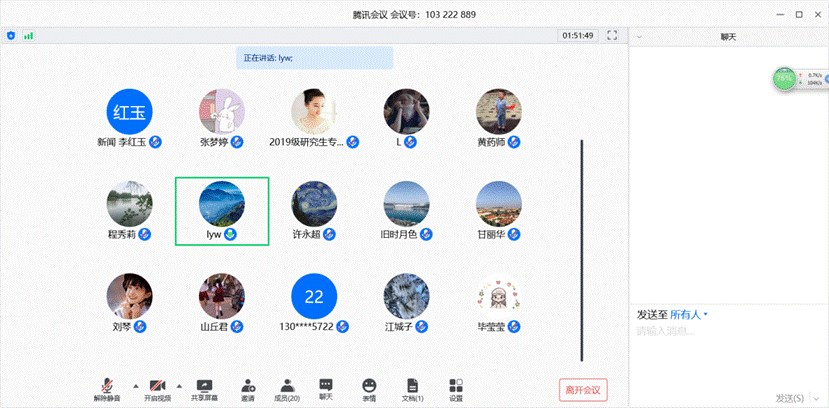This screenshot has height=408, width=829.
Task: Click the red 离开会议 button
Action: [x=583, y=390]
